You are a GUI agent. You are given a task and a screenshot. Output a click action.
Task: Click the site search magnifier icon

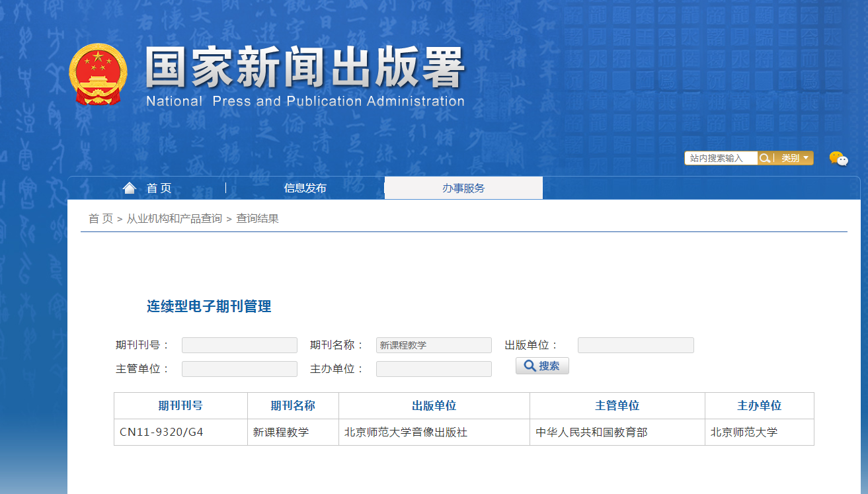(x=765, y=158)
